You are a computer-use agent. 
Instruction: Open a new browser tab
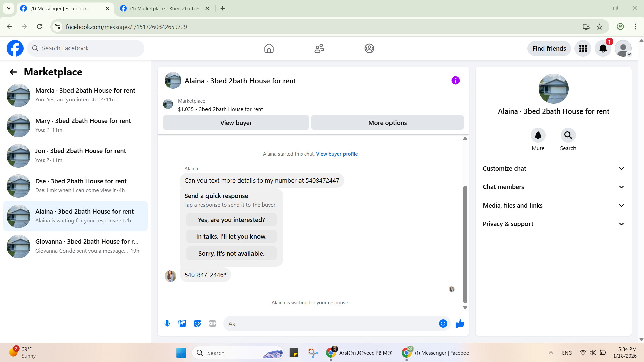223,8
